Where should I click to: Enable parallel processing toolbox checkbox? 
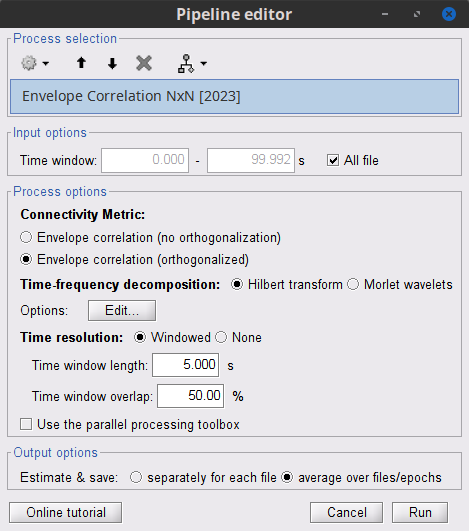[26, 424]
